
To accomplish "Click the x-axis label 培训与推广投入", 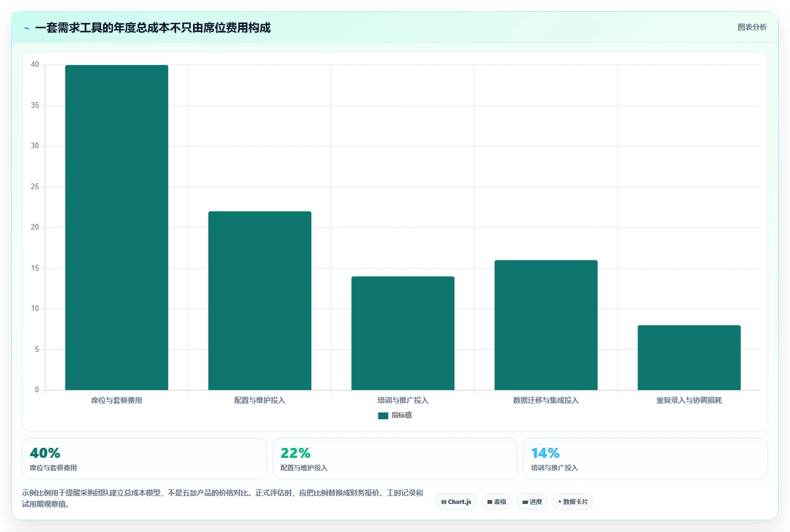I will tap(403, 400).
